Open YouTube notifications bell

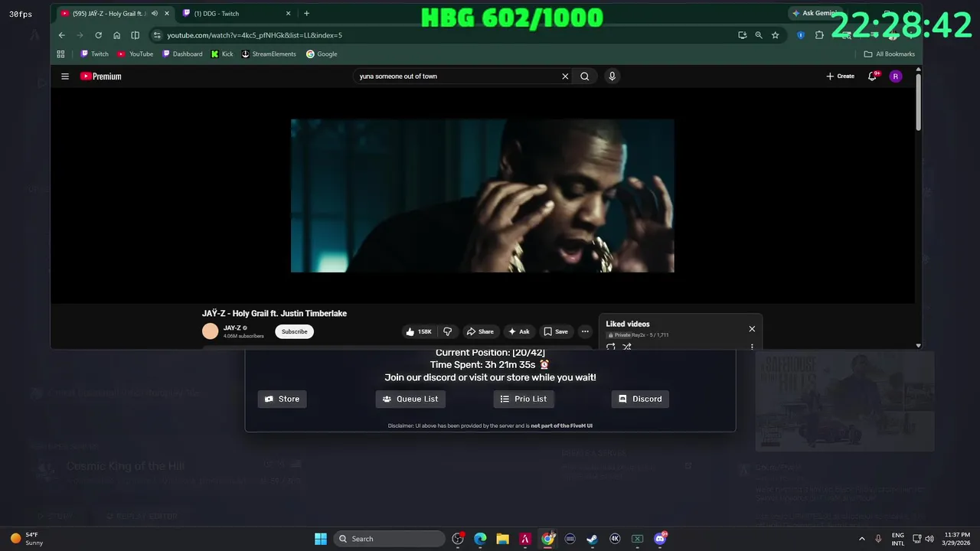point(872,77)
